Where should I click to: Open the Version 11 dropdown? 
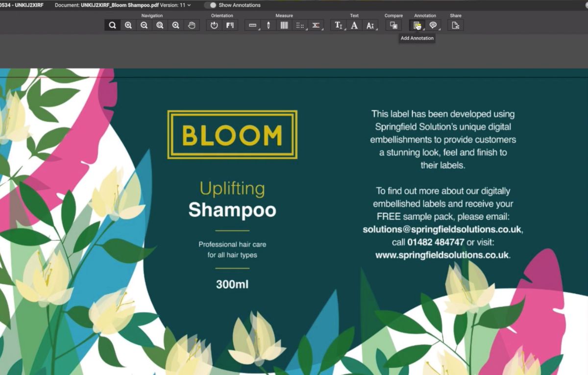point(175,5)
